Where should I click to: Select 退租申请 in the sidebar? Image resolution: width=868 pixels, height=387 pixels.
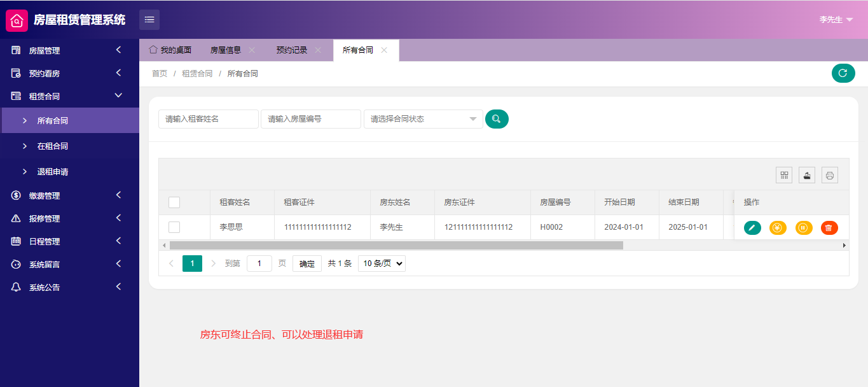70,171
